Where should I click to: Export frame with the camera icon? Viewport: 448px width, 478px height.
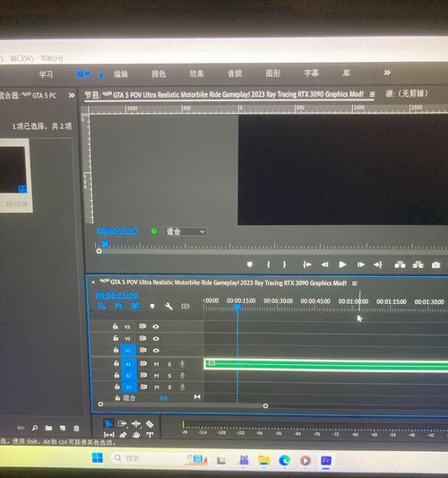[435, 265]
